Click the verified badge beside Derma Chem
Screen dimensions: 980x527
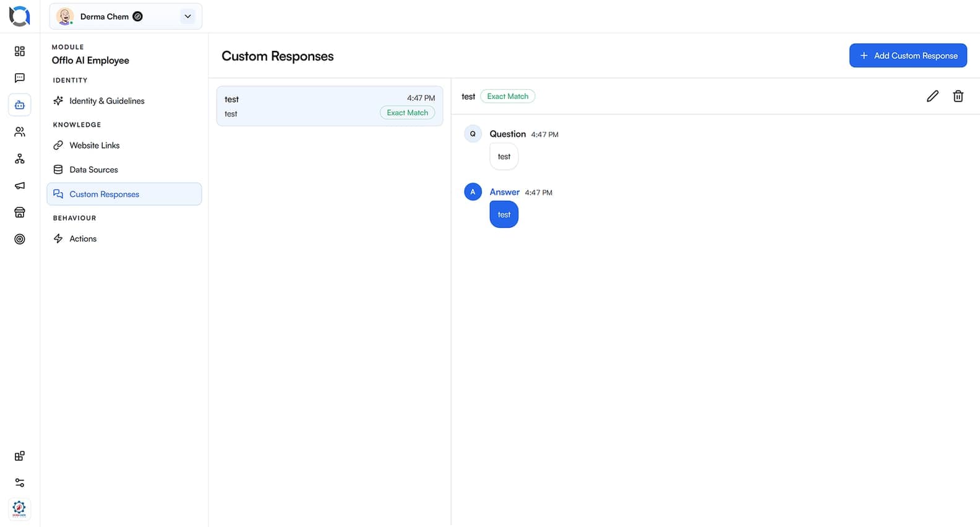point(138,17)
